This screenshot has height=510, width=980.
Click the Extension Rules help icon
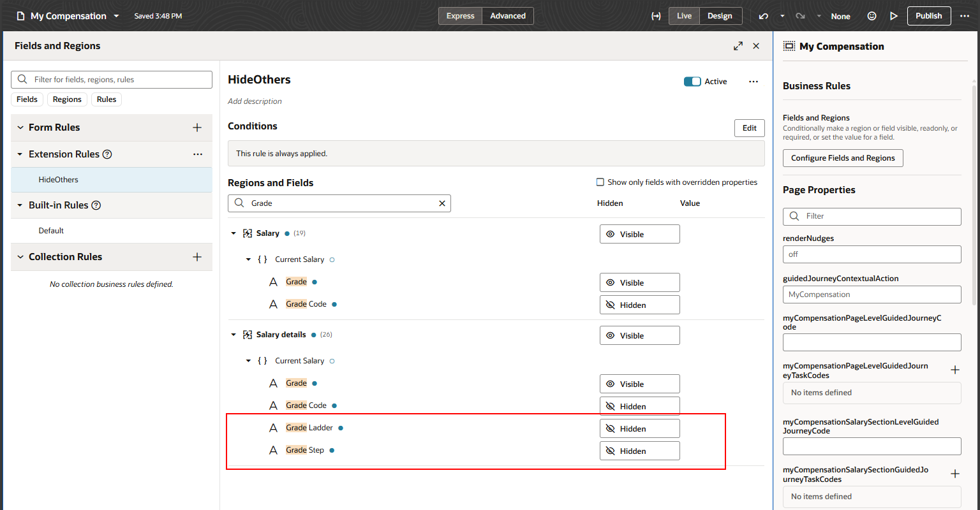[x=107, y=154]
